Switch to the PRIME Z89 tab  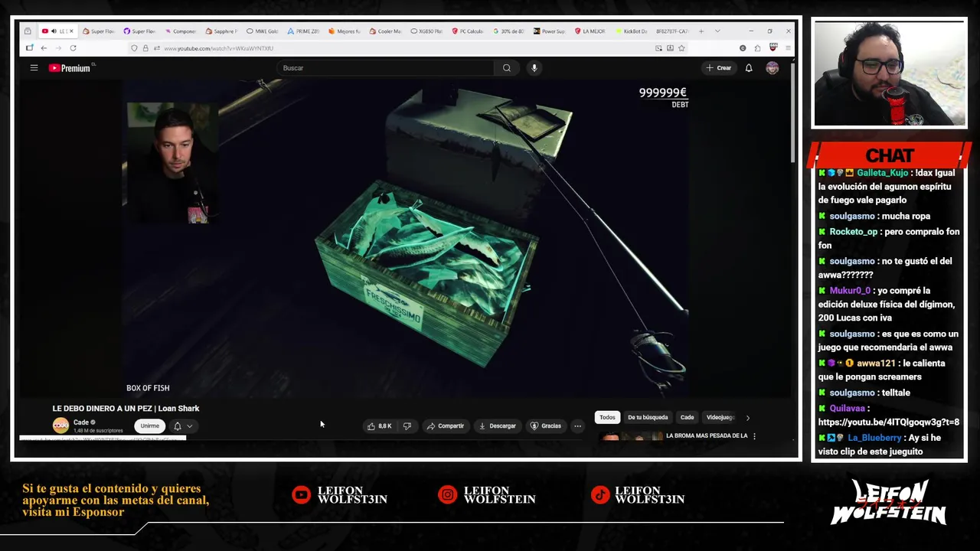coord(304,31)
